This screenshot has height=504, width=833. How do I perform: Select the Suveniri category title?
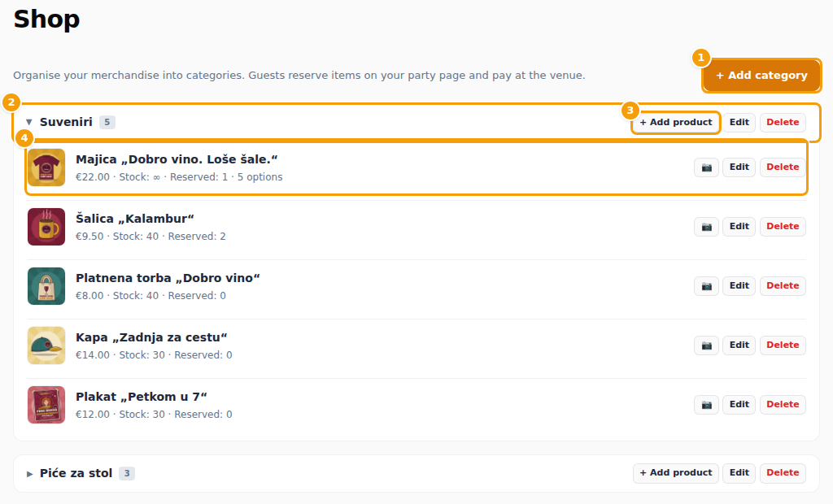point(66,122)
